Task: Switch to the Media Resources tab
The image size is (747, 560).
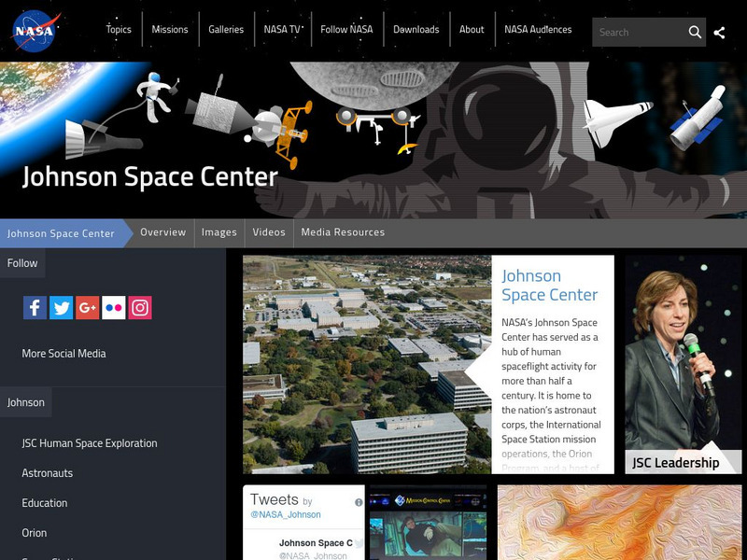Action: [x=343, y=232]
